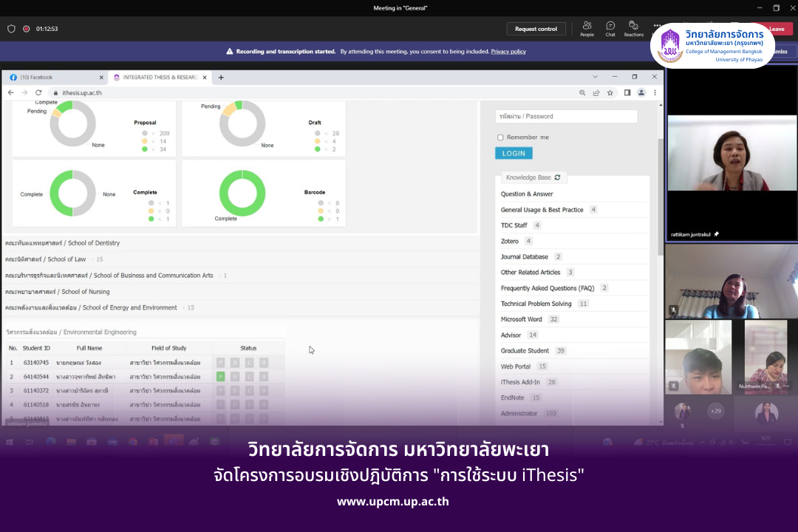Click the Proposal donut chart
This screenshot has height=532, width=798.
click(x=72, y=123)
